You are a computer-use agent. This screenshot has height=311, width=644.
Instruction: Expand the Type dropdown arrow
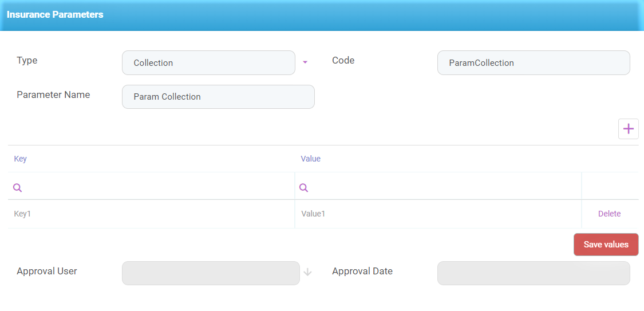click(x=305, y=62)
